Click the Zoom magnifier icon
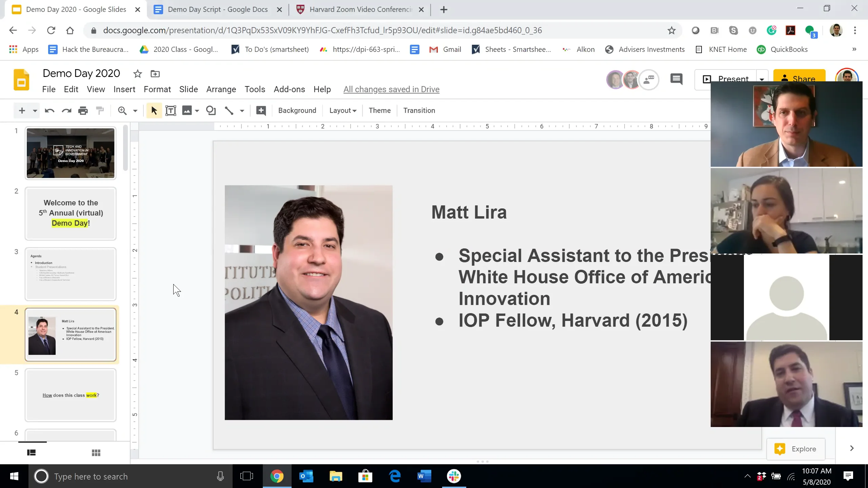Viewport: 868px width, 488px height. click(122, 110)
